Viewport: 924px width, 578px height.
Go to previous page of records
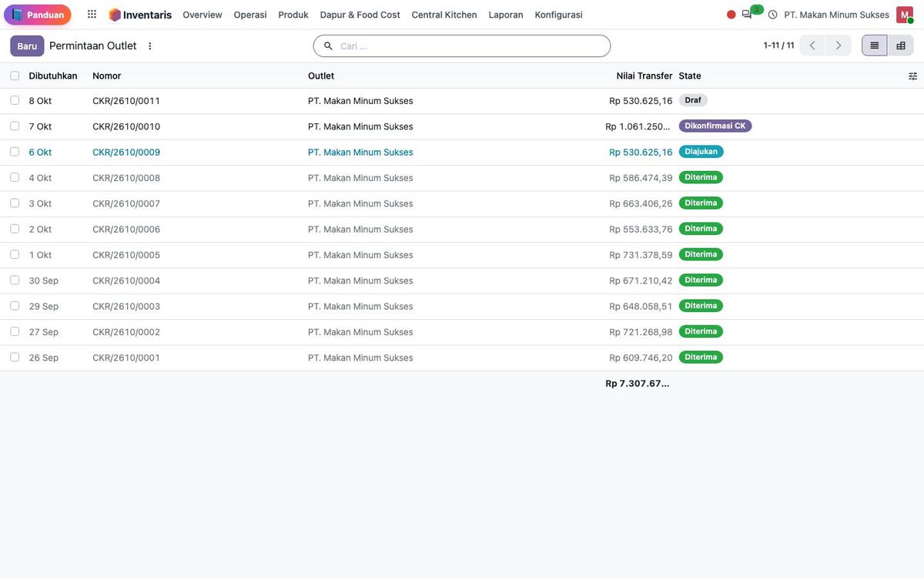pyautogui.click(x=812, y=45)
